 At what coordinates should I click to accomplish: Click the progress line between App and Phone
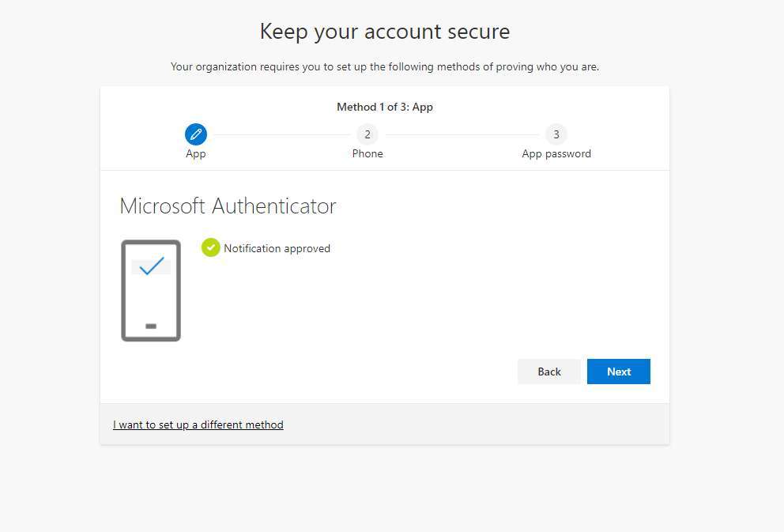pos(282,134)
